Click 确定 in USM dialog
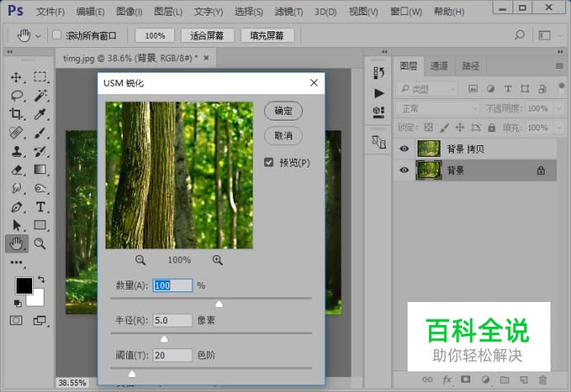The image size is (571, 392). click(x=283, y=111)
